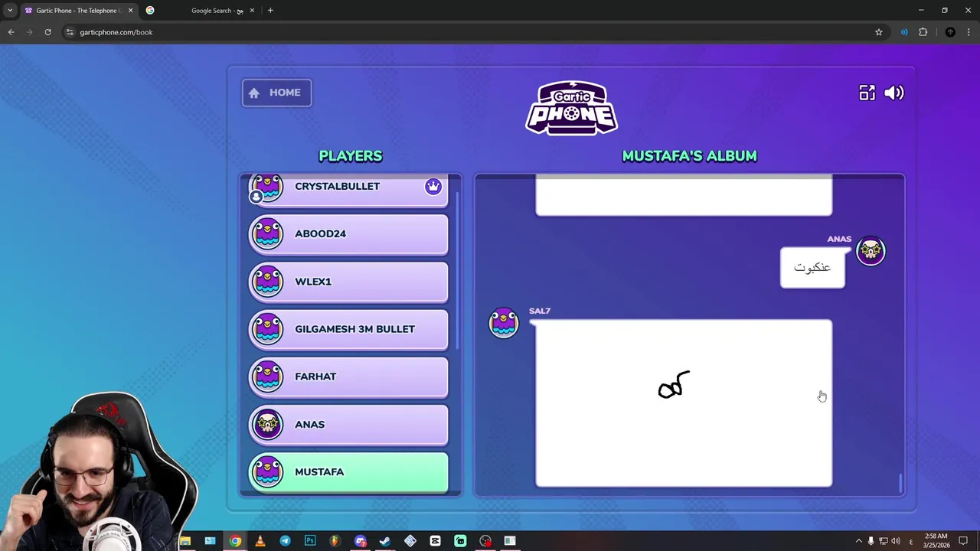980x551 pixels.
Task: Select highlighted player MUSTAFA
Action: [348, 472]
